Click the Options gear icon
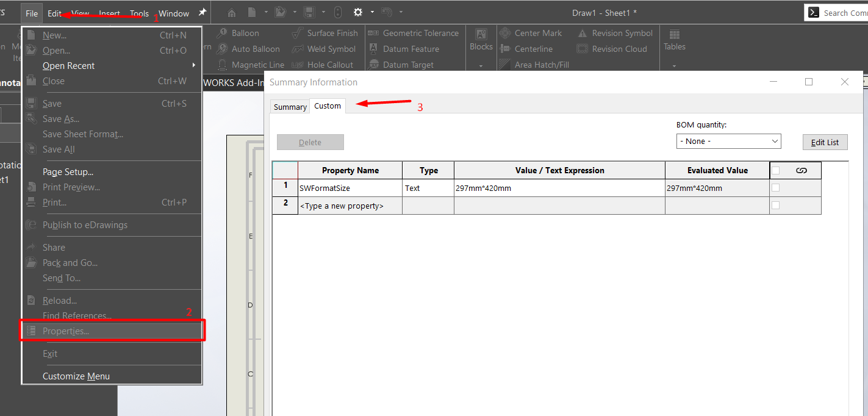The image size is (868, 416). click(x=358, y=13)
